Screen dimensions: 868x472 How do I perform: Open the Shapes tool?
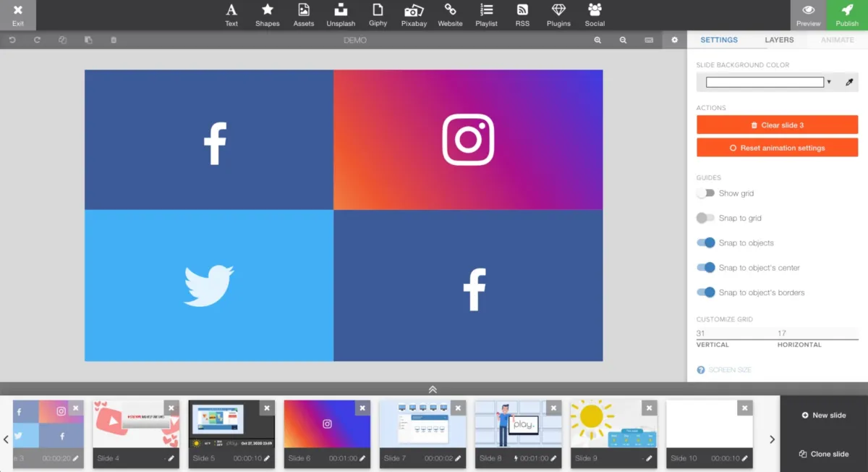[268, 15]
